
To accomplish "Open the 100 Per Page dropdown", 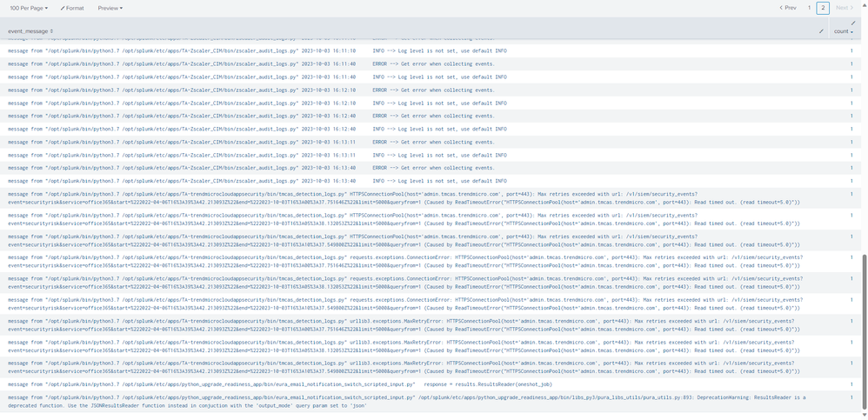I will pos(29,8).
